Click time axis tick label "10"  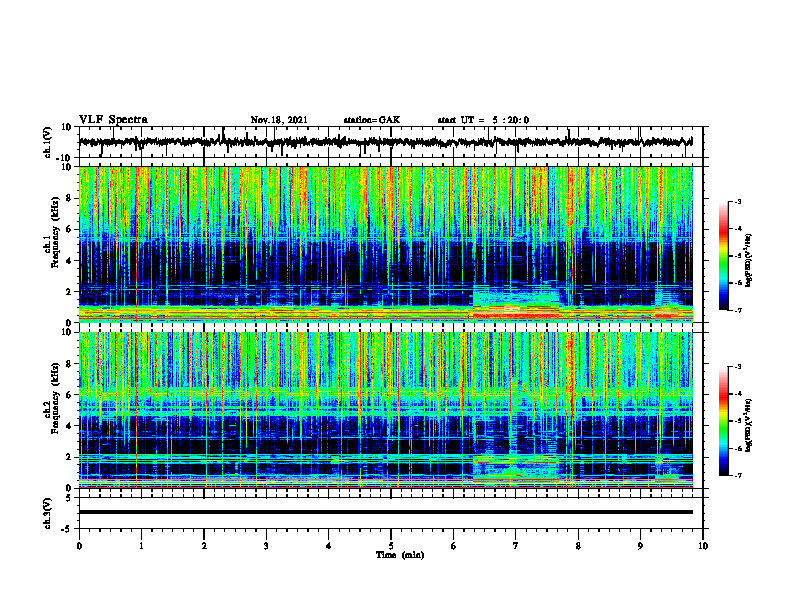pyautogui.click(x=703, y=546)
